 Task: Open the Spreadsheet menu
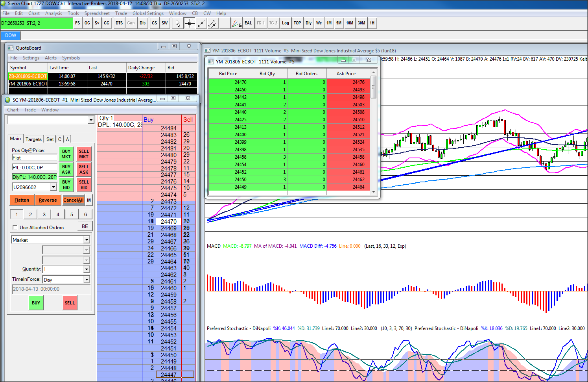click(x=97, y=13)
